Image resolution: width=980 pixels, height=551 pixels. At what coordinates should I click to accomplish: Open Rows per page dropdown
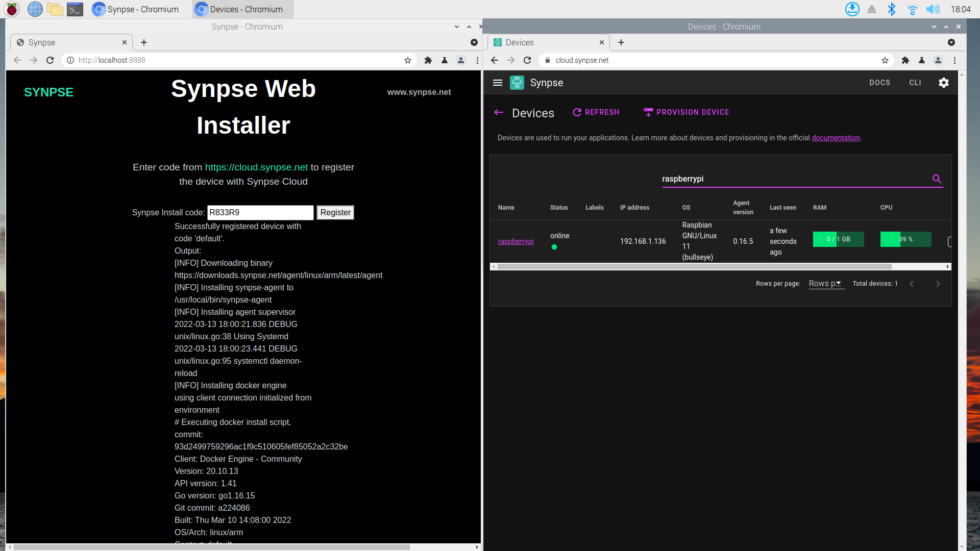click(x=826, y=284)
